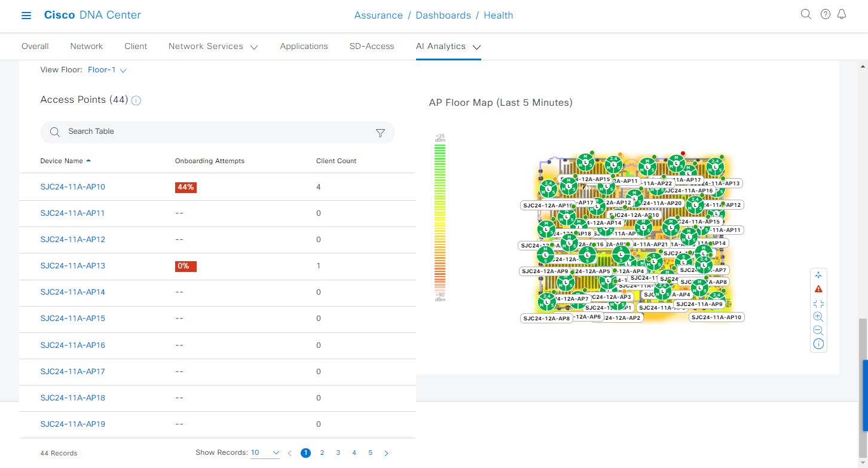
Task: Expand the View Floor Floor-1 dropdown
Action: coord(107,70)
